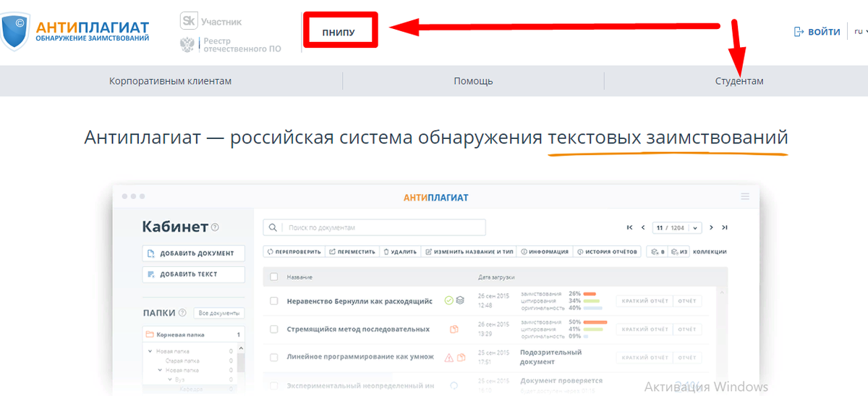Open the Корпоративным клиентам menu
Viewport: 868px width, 396px height.
171,81
